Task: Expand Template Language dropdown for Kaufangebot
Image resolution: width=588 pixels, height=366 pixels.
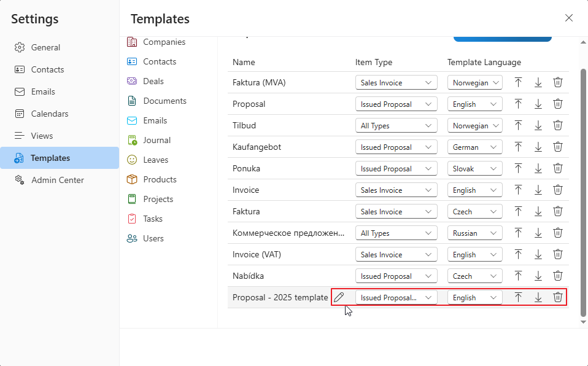Action: tap(474, 147)
